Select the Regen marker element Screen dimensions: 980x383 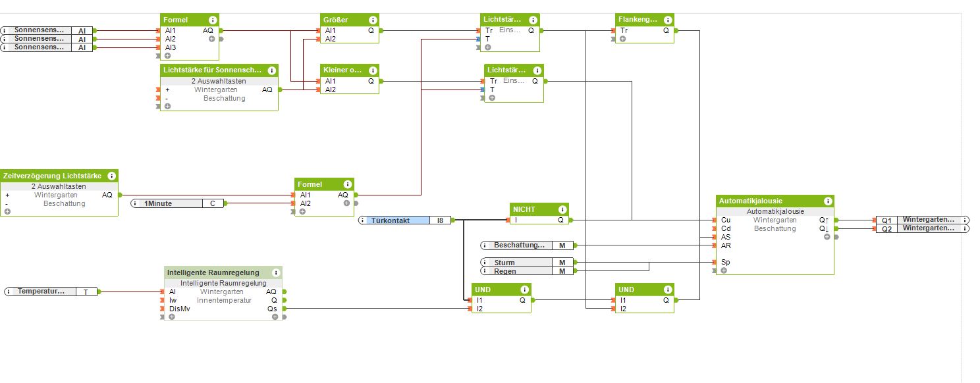point(527,271)
